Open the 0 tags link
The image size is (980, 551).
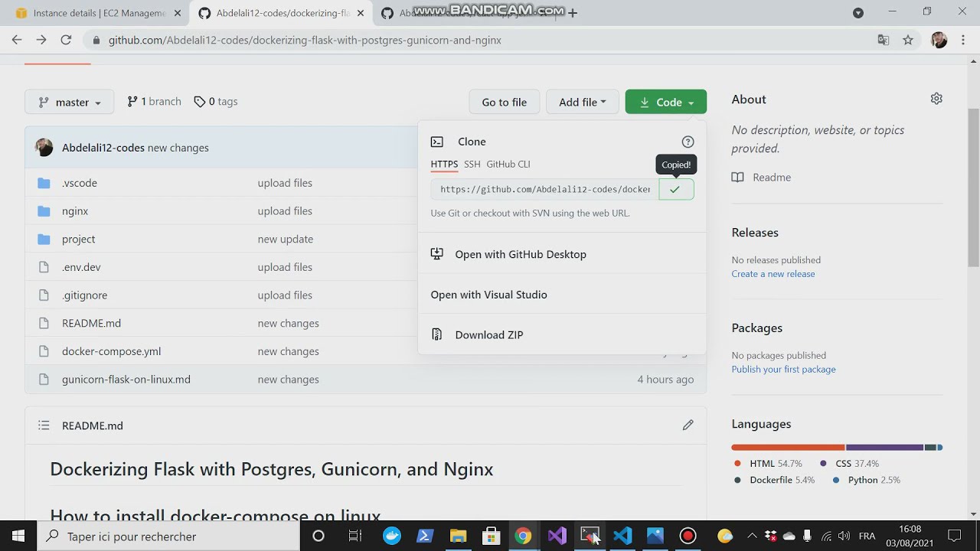[216, 101]
